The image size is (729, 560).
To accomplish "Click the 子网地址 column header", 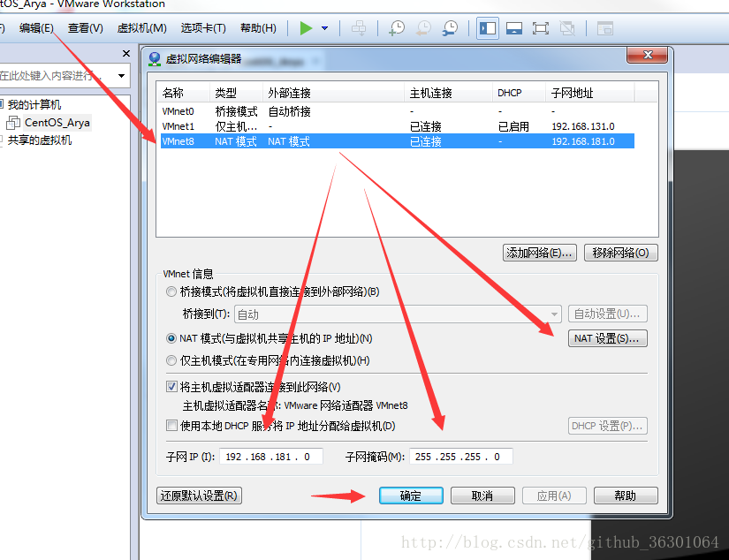I will (x=590, y=93).
